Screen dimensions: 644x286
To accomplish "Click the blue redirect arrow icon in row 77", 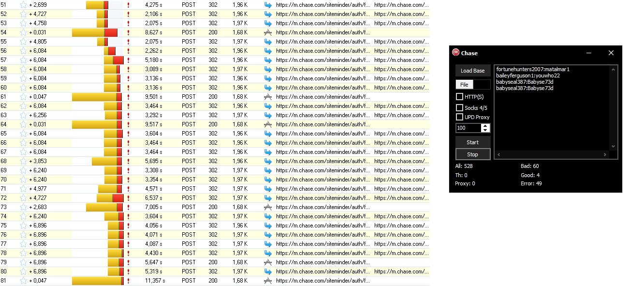I will click(268, 244).
